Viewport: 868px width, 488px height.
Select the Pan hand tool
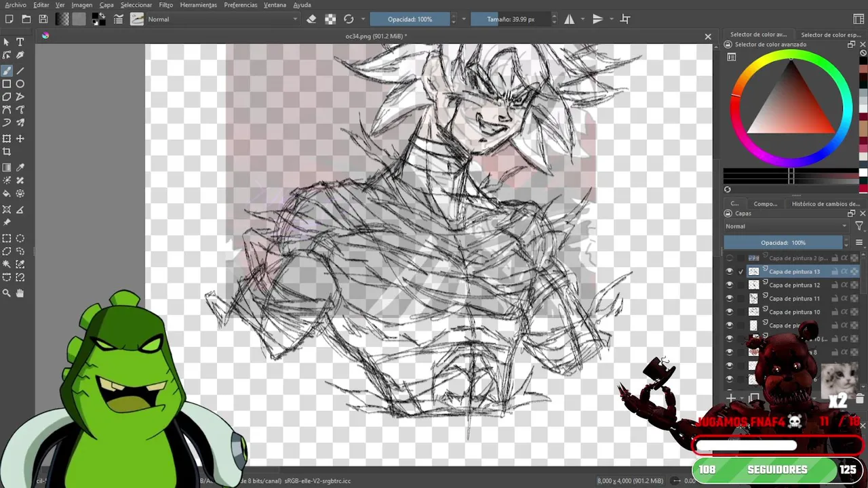20,293
